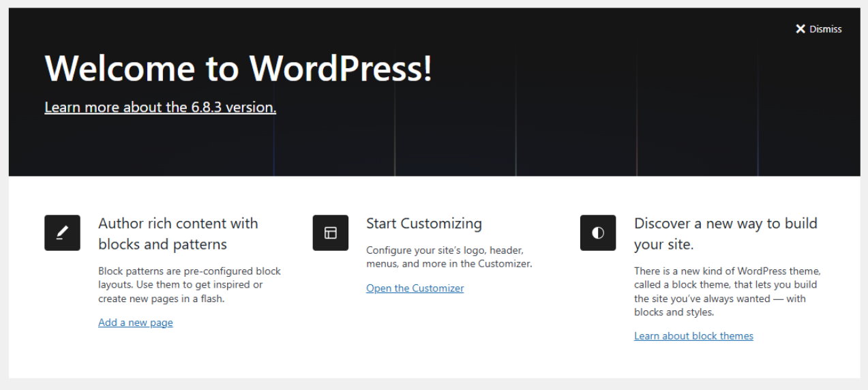Click the X icon beside Dismiss
Image resolution: width=868 pixels, height=390 pixels.
(800, 29)
